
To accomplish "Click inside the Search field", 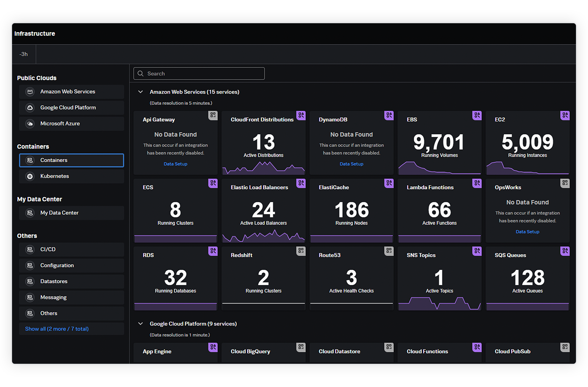I will pos(199,74).
